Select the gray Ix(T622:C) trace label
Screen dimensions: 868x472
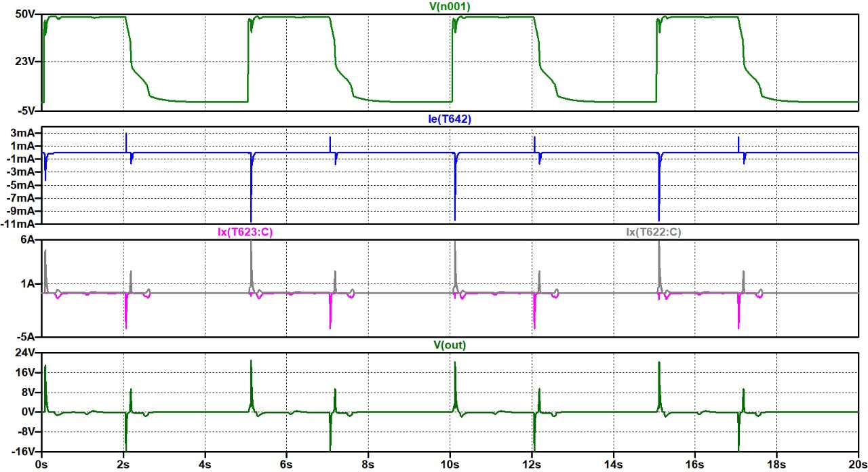tap(653, 232)
